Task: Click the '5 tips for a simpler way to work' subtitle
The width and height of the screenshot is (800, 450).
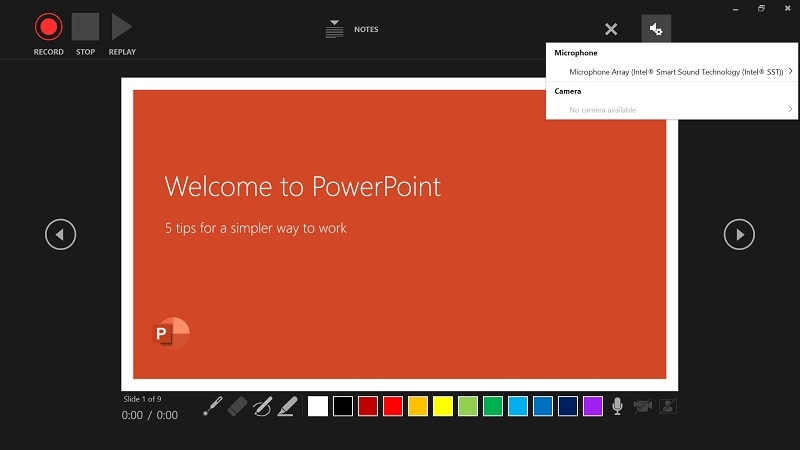Action: coord(256,228)
